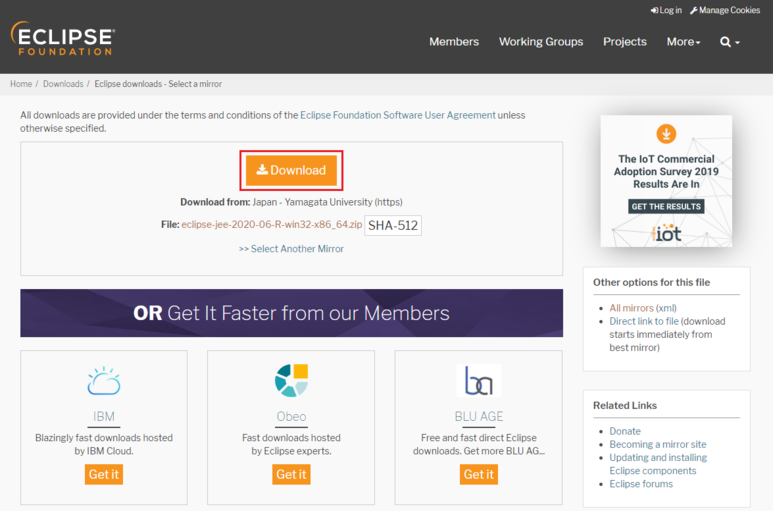The width and height of the screenshot is (773, 511).
Task: Click the Get It Faster from our Members banner
Action: click(291, 313)
